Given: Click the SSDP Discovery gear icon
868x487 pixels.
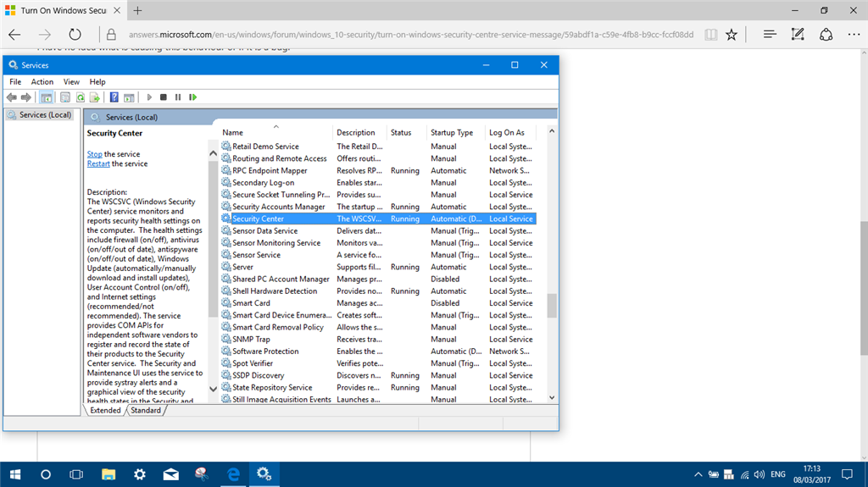Looking at the screenshot, I should tap(225, 375).
